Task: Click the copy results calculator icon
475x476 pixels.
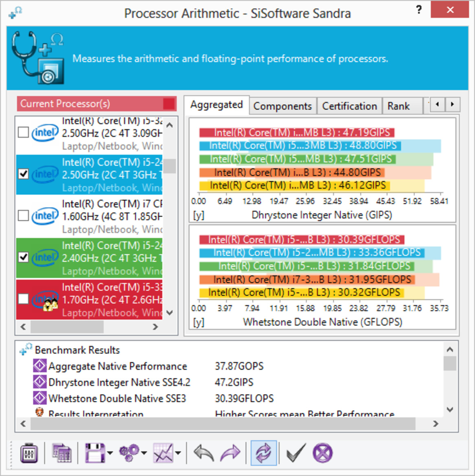Action: coord(61,453)
